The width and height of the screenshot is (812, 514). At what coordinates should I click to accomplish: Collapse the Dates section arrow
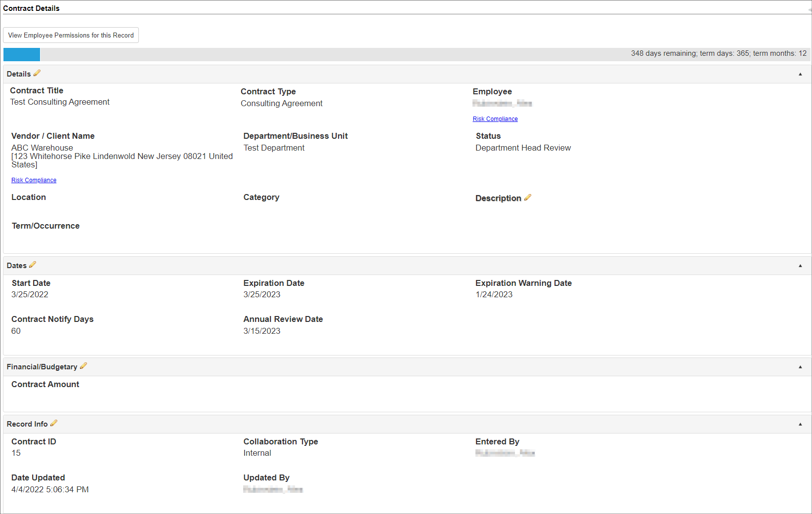(800, 266)
